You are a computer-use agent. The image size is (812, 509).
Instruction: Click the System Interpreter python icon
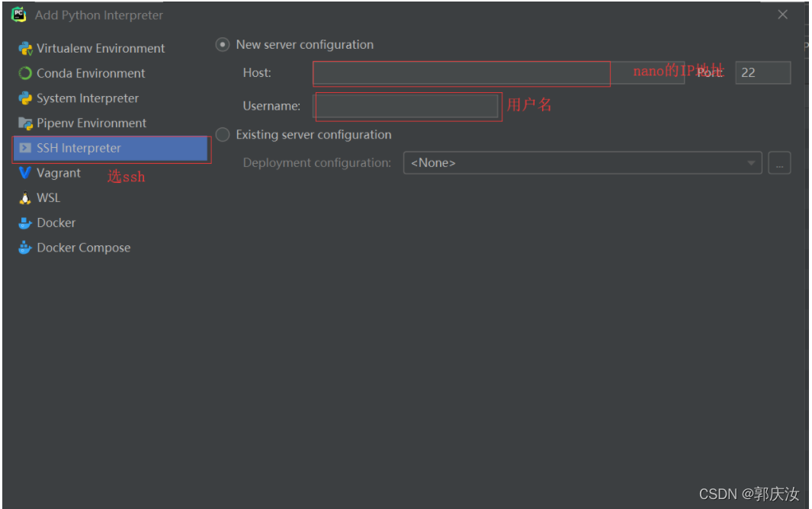[25, 98]
